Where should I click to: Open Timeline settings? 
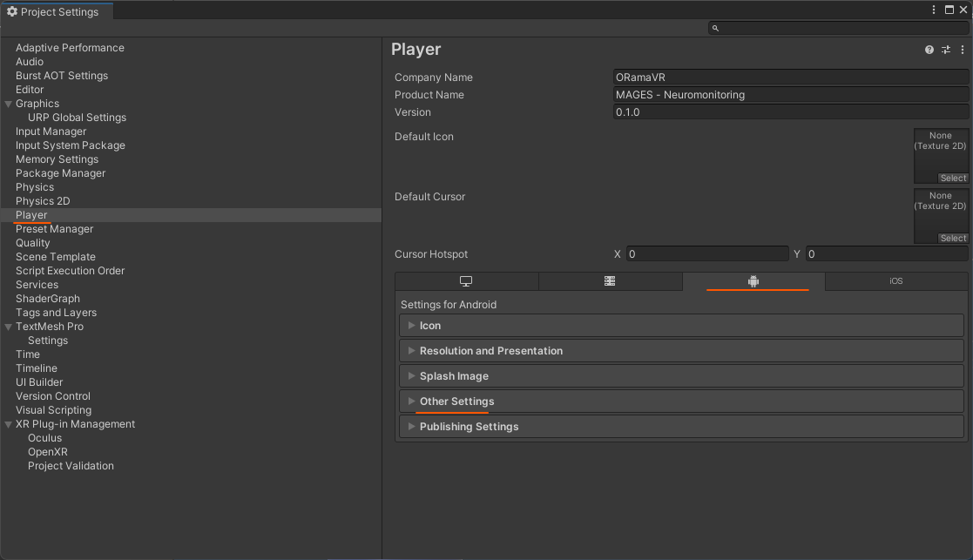tap(36, 369)
